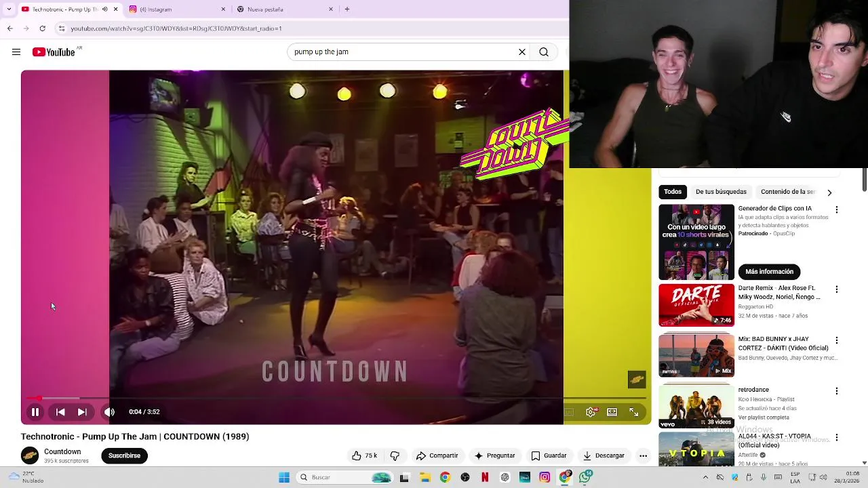Switch the player to full screen
Screen dimensions: 868x488
[634, 411]
